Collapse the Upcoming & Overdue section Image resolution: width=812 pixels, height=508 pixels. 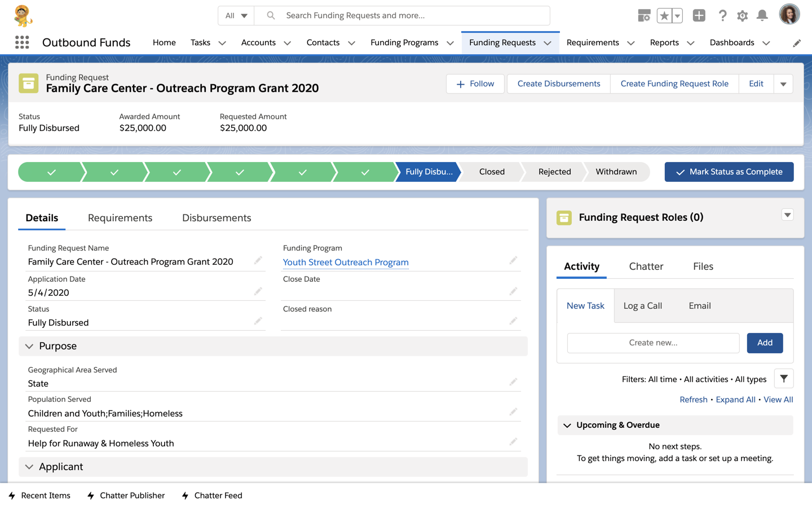pyautogui.click(x=567, y=425)
